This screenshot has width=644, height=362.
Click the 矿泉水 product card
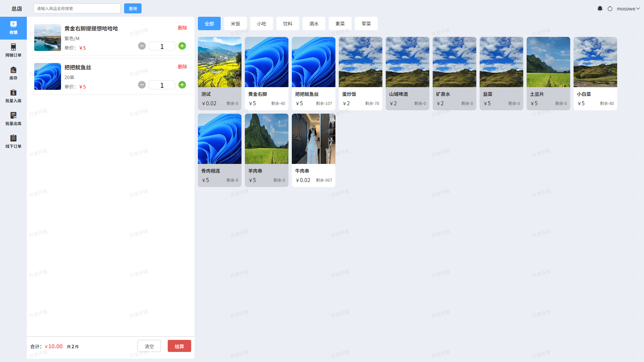point(454,73)
